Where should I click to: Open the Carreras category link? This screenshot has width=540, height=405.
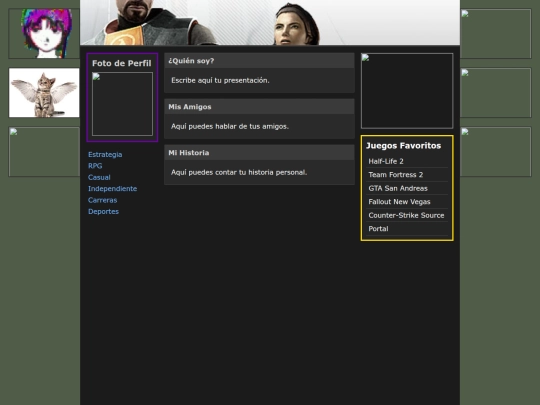(x=103, y=200)
